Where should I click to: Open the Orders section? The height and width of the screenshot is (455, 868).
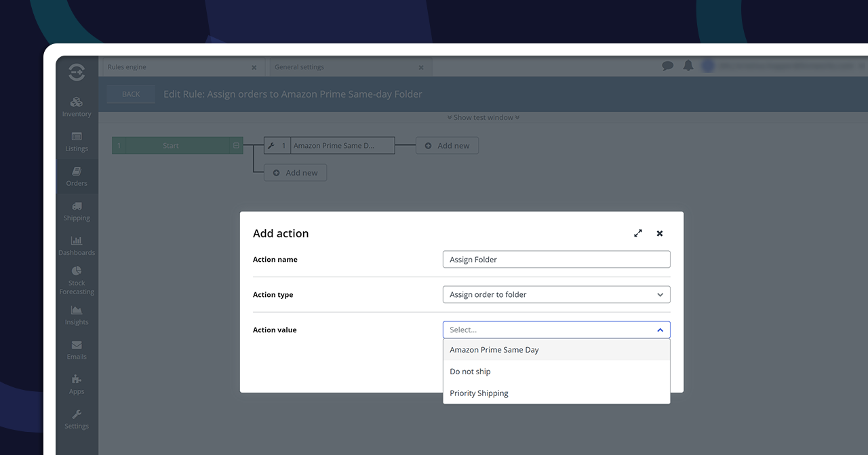pos(77,176)
